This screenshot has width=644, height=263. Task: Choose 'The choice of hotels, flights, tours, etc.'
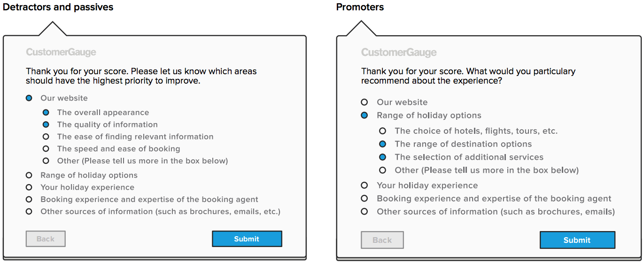tap(382, 131)
